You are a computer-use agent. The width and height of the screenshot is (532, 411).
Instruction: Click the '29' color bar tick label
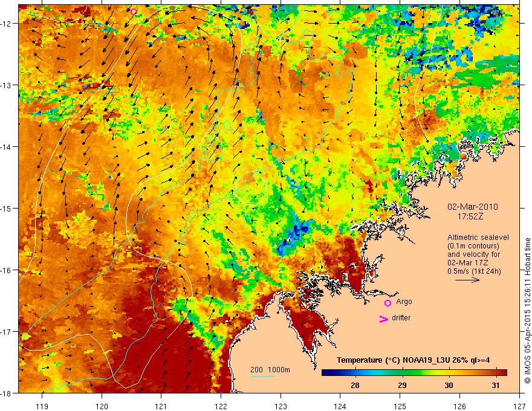(x=402, y=385)
